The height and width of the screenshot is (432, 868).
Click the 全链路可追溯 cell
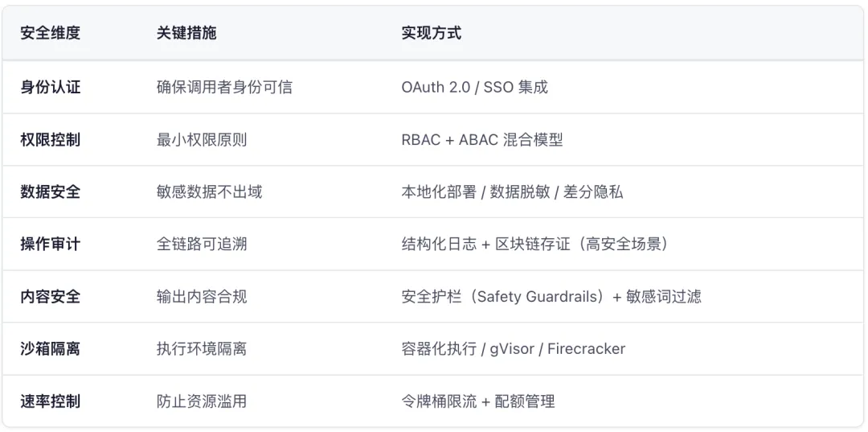coord(202,244)
